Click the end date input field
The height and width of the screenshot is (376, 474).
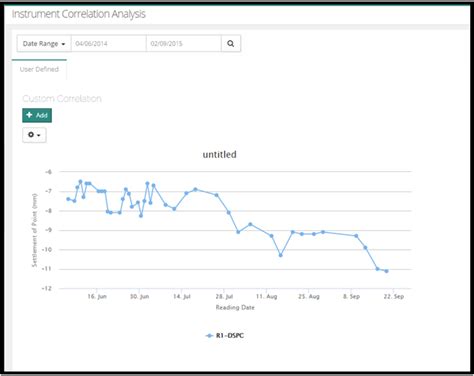[x=184, y=44]
